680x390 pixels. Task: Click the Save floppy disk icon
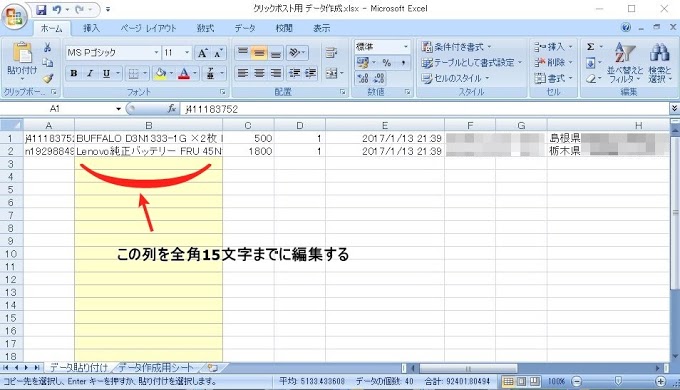41,9
